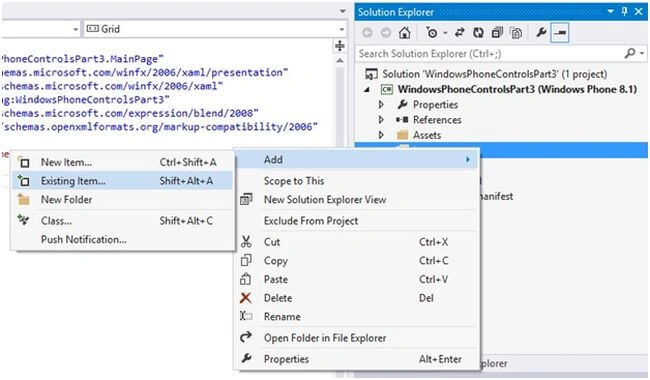
Task: Select the WindowsPhoneControlsPart3 project name
Action: coord(517,89)
